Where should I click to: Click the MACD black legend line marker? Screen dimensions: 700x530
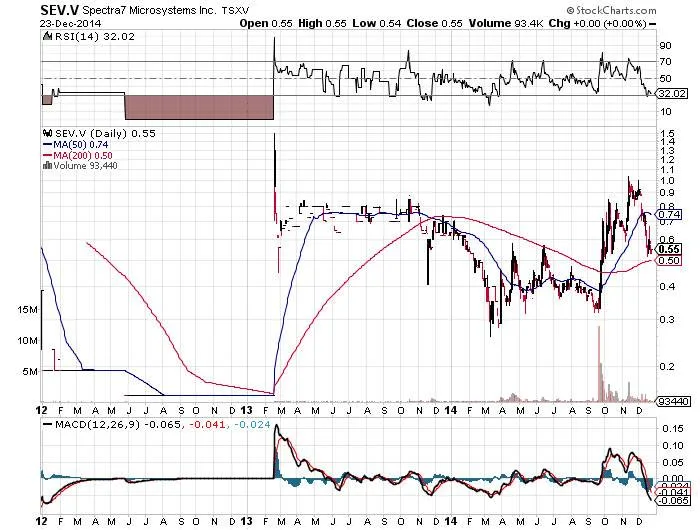[47, 425]
